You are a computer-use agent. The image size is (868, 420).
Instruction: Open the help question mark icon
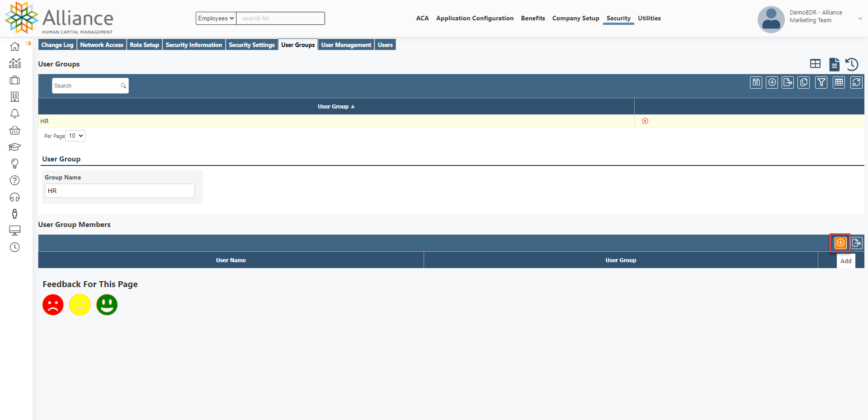pos(15,180)
